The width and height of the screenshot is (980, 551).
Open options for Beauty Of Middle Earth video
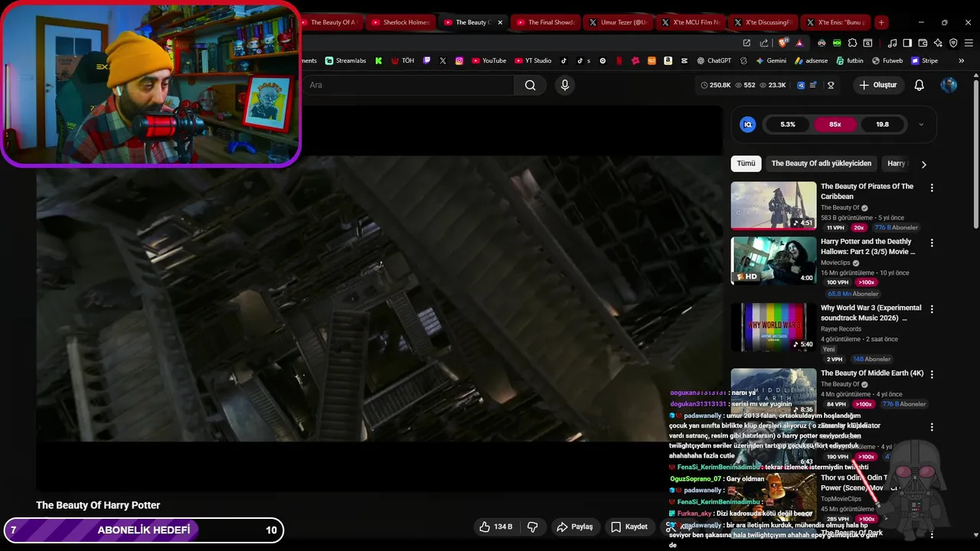(x=932, y=374)
